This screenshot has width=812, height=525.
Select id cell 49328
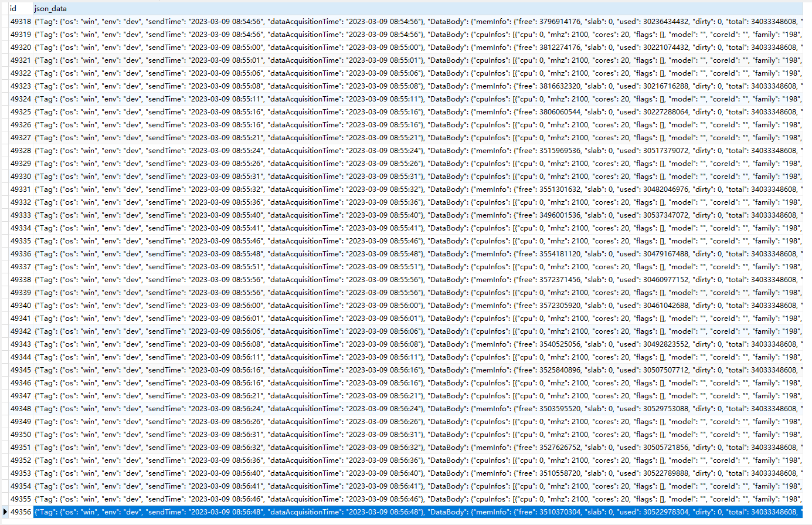21,151
